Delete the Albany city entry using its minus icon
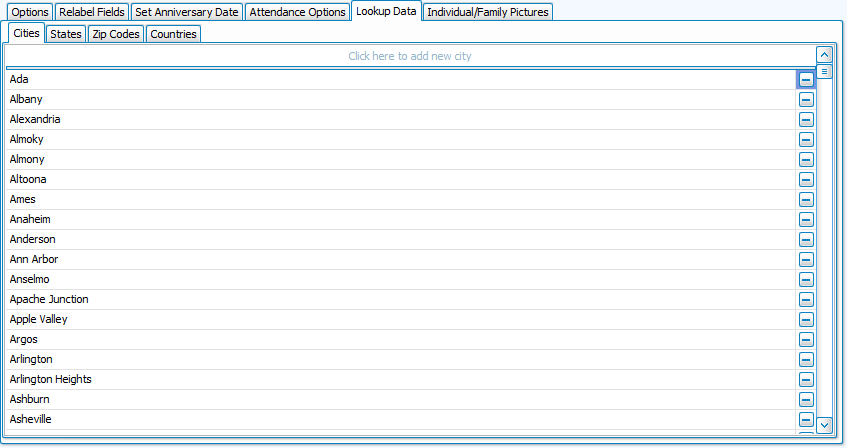The image size is (847, 448). [805, 99]
